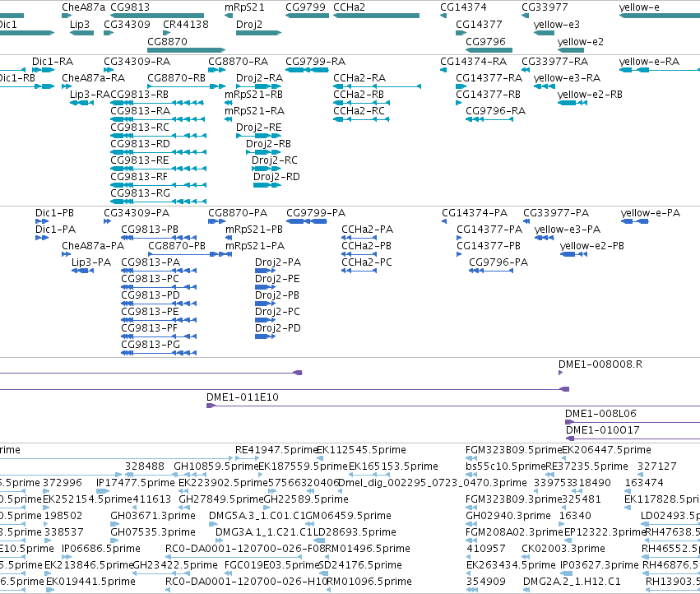Screen dimensions: 700x594
Task: Select the FGM323B09.5prime EST
Action: 471,457
